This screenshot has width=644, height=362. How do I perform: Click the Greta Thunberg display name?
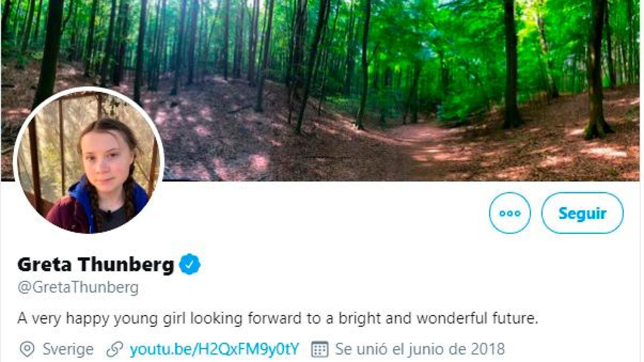[95, 265]
